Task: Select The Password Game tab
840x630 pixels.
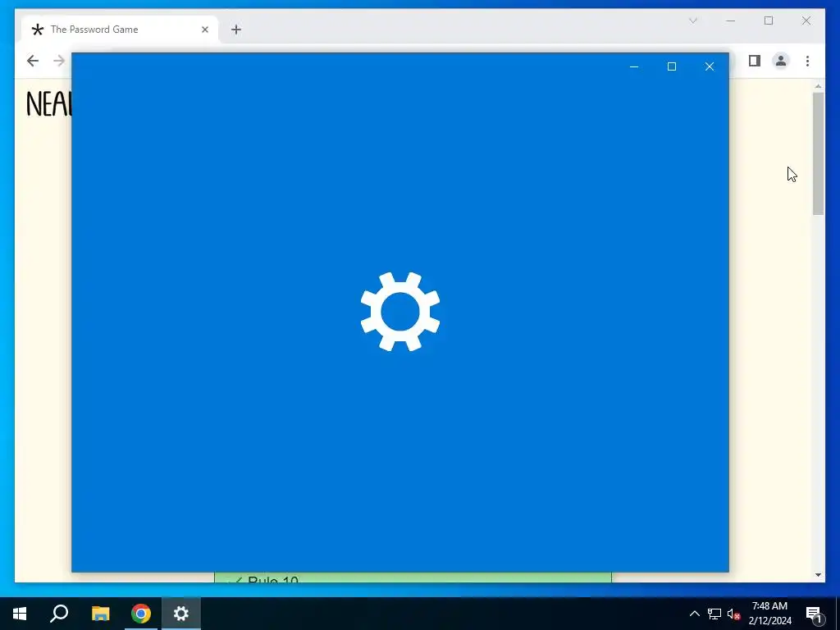Action: [x=120, y=30]
